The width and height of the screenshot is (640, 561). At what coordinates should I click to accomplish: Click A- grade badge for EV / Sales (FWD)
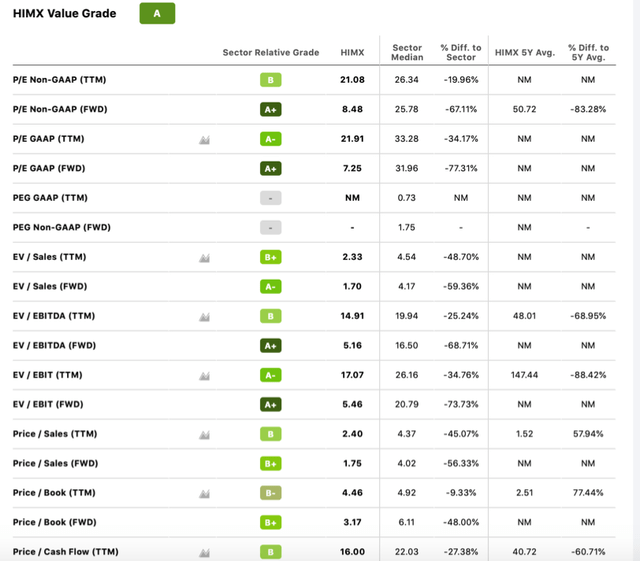[x=271, y=287]
